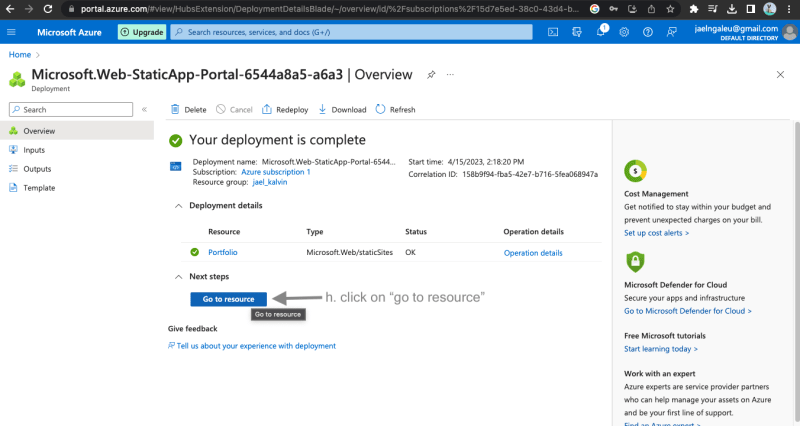
Task: Open portal settings gear
Action: [x=624, y=32]
